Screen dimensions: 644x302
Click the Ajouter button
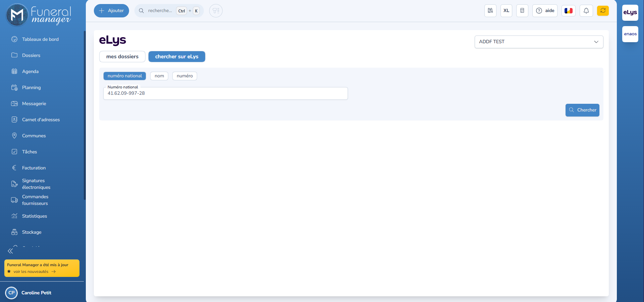pos(111,11)
